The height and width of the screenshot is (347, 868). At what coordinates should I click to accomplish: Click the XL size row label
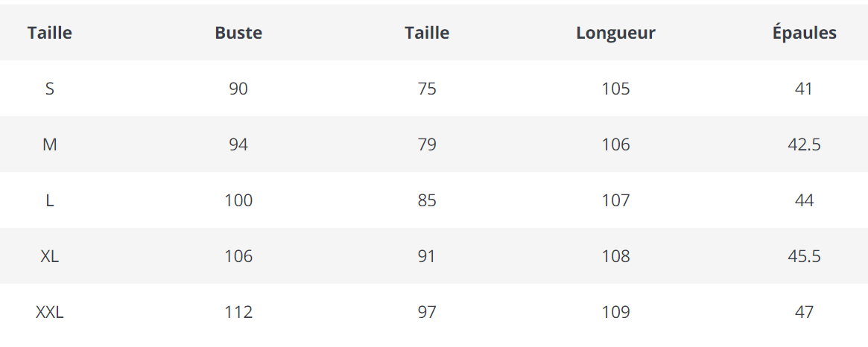(50, 256)
